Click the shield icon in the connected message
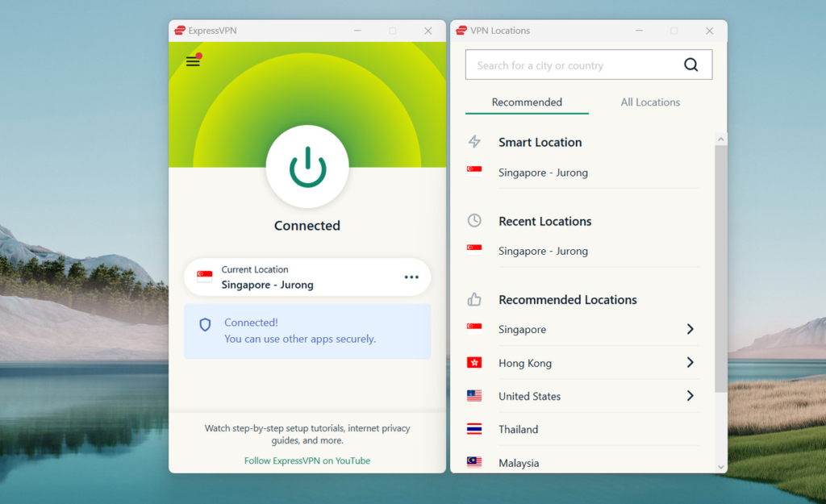The image size is (826, 504). tap(205, 324)
